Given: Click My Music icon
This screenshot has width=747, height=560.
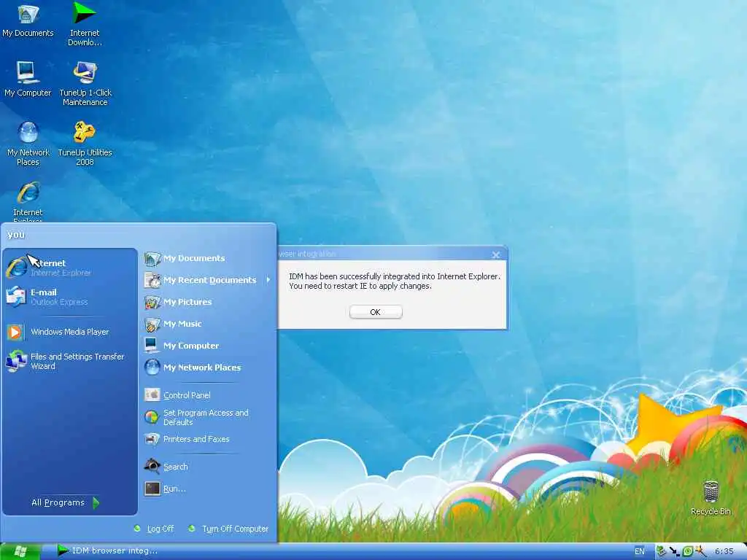Looking at the screenshot, I should pos(152,324).
